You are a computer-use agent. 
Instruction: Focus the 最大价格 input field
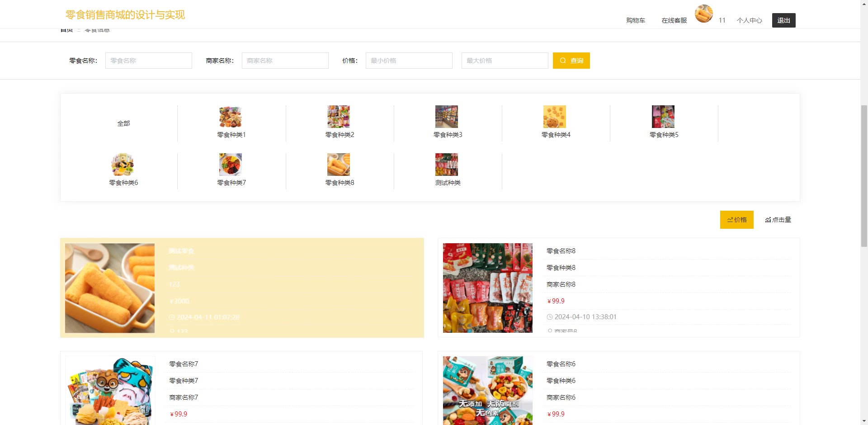tap(505, 61)
